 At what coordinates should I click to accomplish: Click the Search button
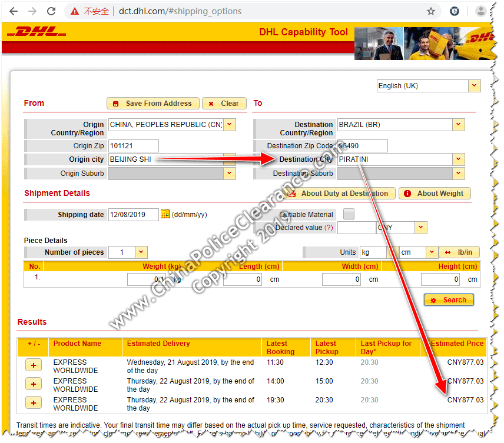449,300
